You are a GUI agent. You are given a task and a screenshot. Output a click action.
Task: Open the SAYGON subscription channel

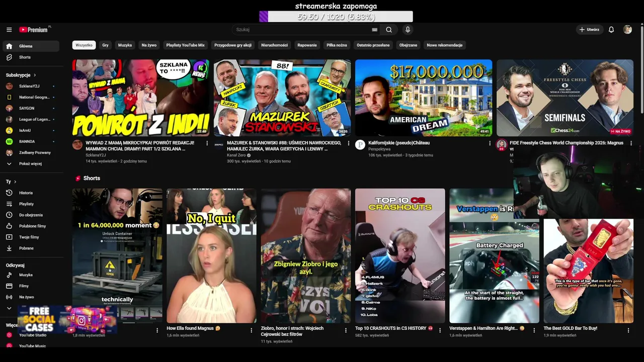click(x=31, y=109)
